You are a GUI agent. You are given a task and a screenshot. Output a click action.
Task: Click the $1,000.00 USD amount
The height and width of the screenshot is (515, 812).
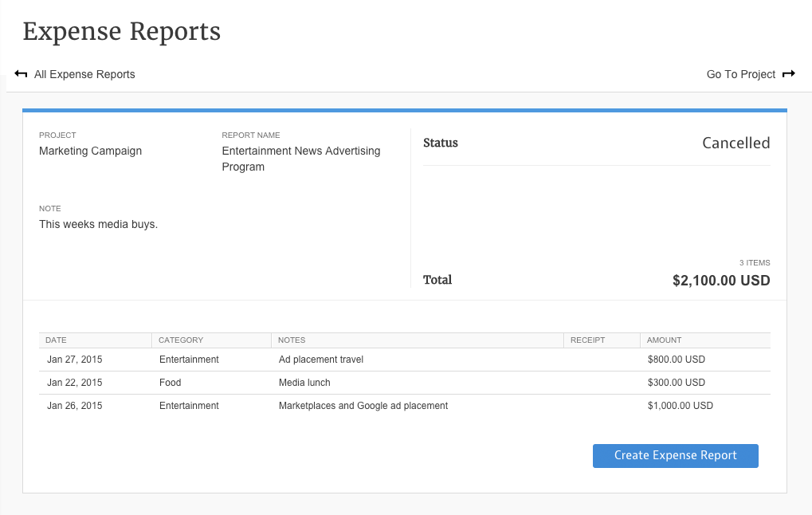(x=681, y=406)
